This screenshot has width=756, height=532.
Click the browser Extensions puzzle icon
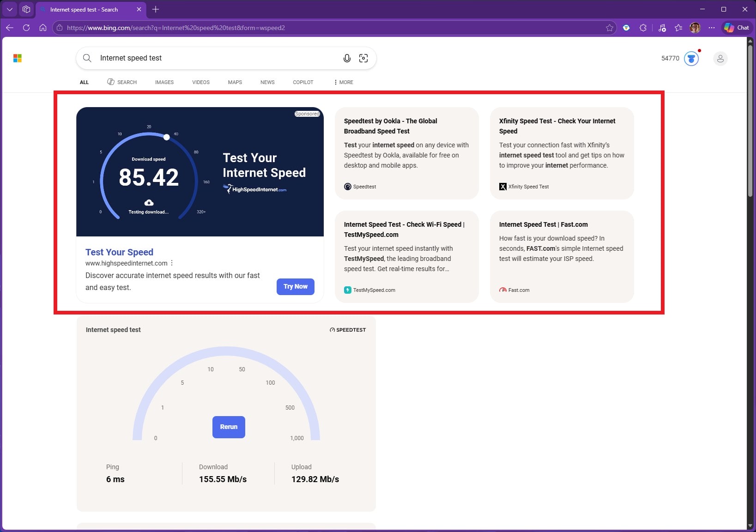642,28
